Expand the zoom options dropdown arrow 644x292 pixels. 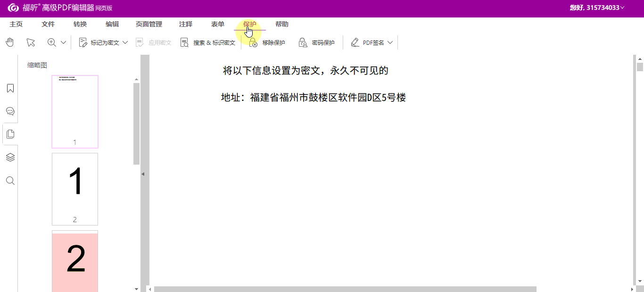click(x=64, y=42)
